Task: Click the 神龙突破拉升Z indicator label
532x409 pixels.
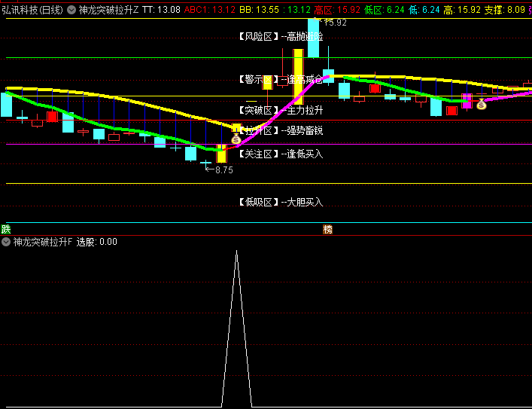Action: (108, 10)
